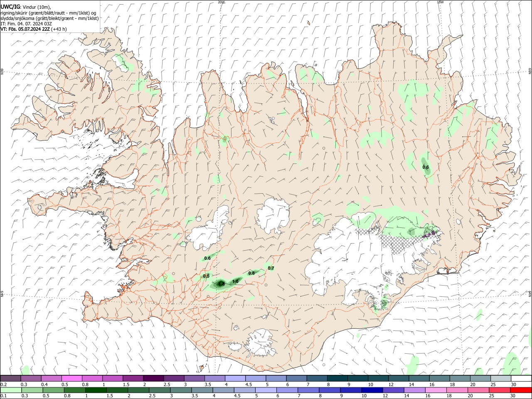Click the title text 'UWC/IG: Vindur (10m)'
The image size is (532, 399).
pyautogui.click(x=26, y=7)
